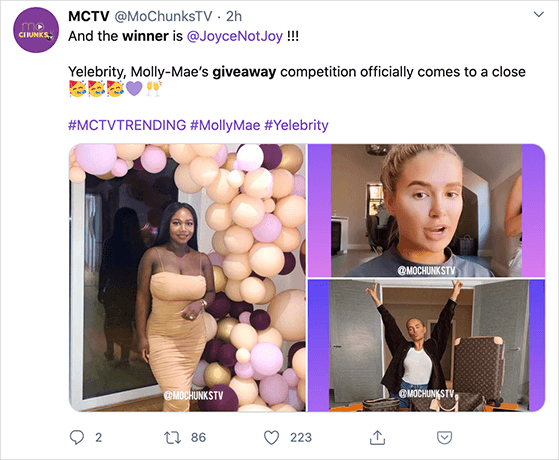This screenshot has height=460, width=559.
Task: Click the retweet arrows icon
Action: point(173,438)
